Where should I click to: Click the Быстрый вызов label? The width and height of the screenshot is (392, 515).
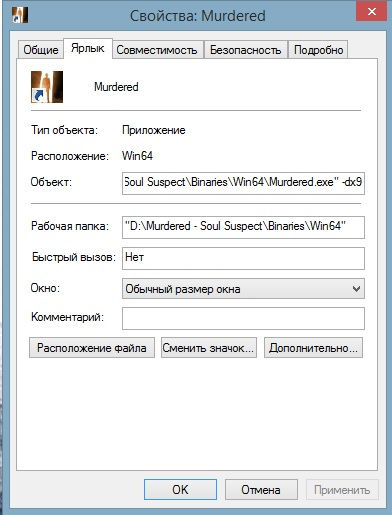coord(74,257)
